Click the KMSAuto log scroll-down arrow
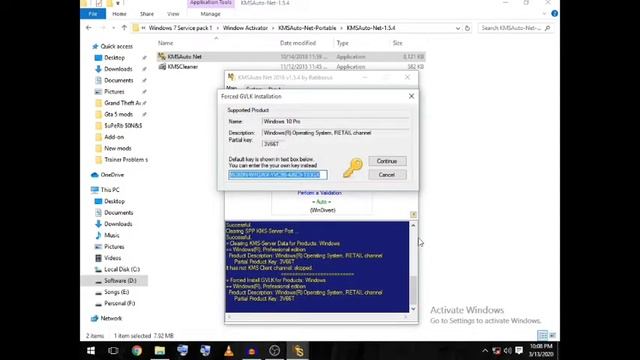640x360 pixels. [413, 309]
